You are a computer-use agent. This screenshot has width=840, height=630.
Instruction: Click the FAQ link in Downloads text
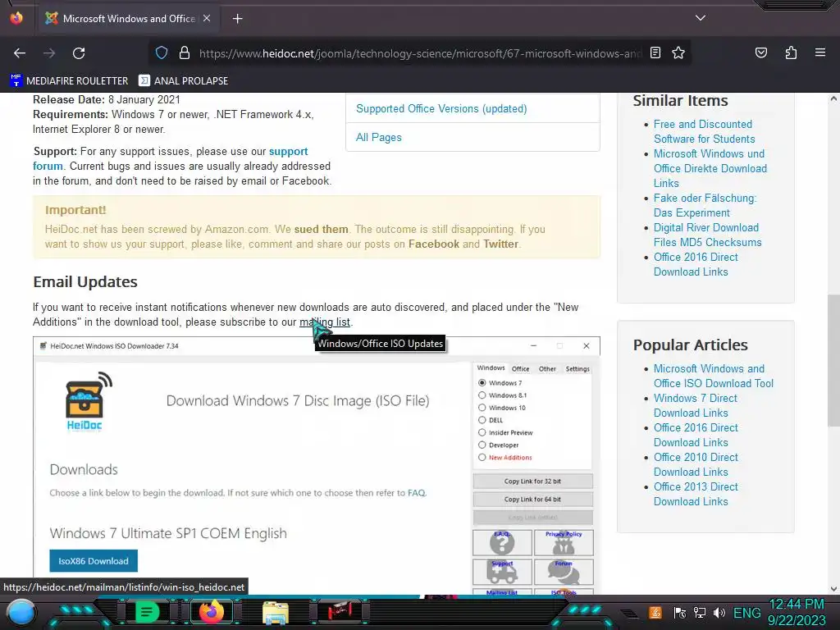coord(416,493)
